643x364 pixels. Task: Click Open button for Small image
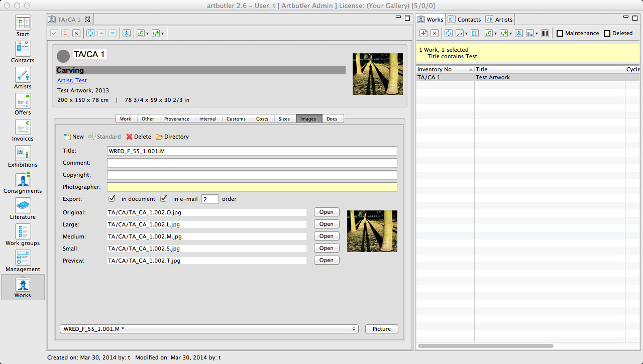[327, 248]
